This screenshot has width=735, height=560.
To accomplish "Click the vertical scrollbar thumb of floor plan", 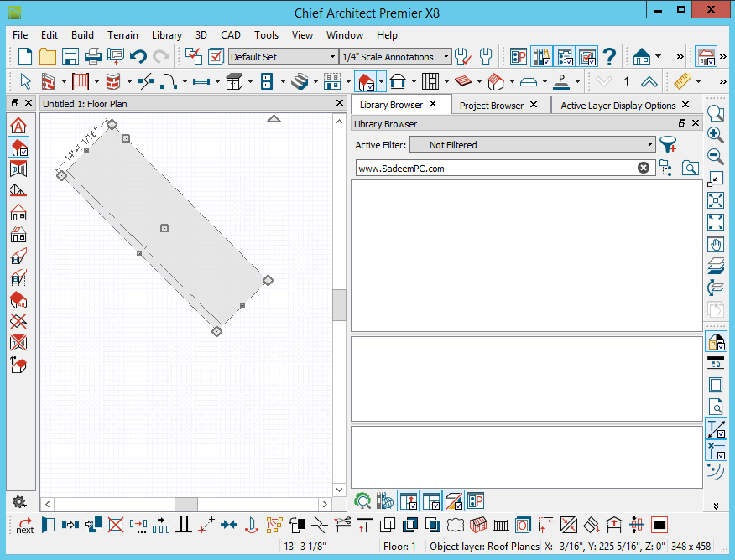I will (339, 305).
